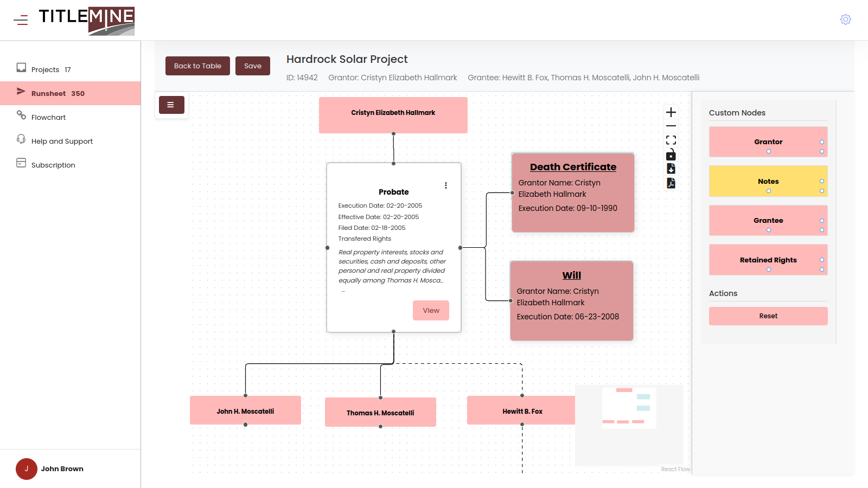Fit flowchart to view
The height and width of the screenshot is (488, 868).
[671, 140]
